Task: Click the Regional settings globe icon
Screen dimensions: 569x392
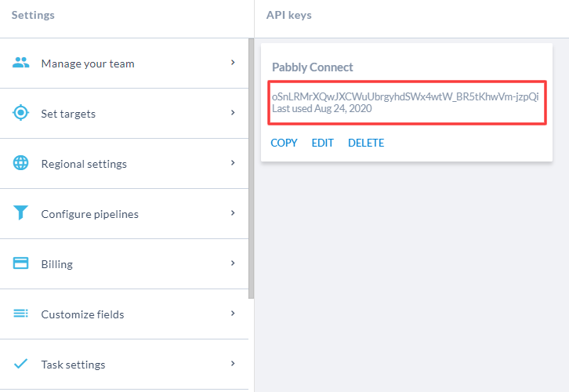Action: pos(20,163)
